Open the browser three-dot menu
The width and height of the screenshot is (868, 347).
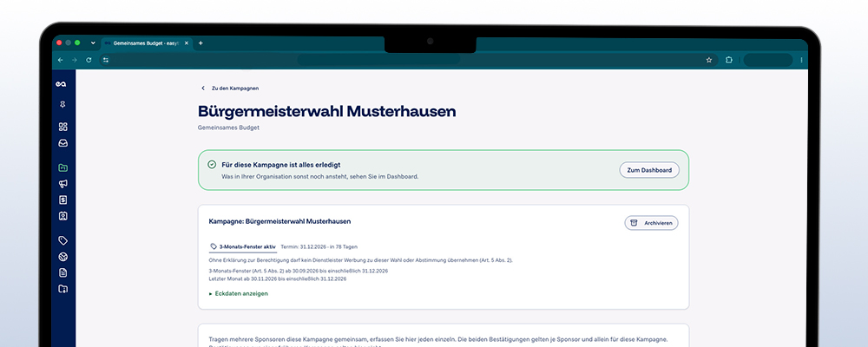pyautogui.click(x=801, y=60)
